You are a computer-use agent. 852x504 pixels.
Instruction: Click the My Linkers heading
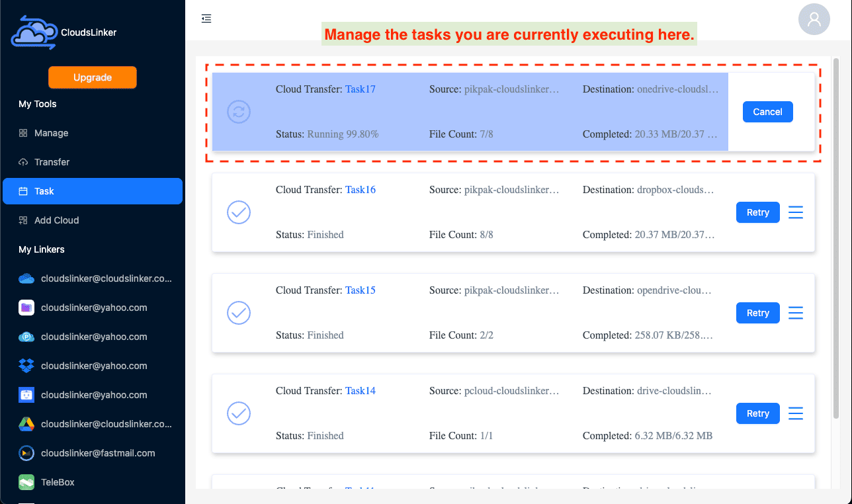pos(42,249)
